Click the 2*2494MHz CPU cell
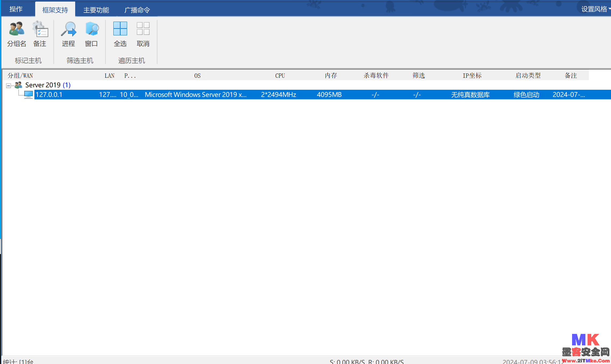611x364 pixels. [x=279, y=95]
